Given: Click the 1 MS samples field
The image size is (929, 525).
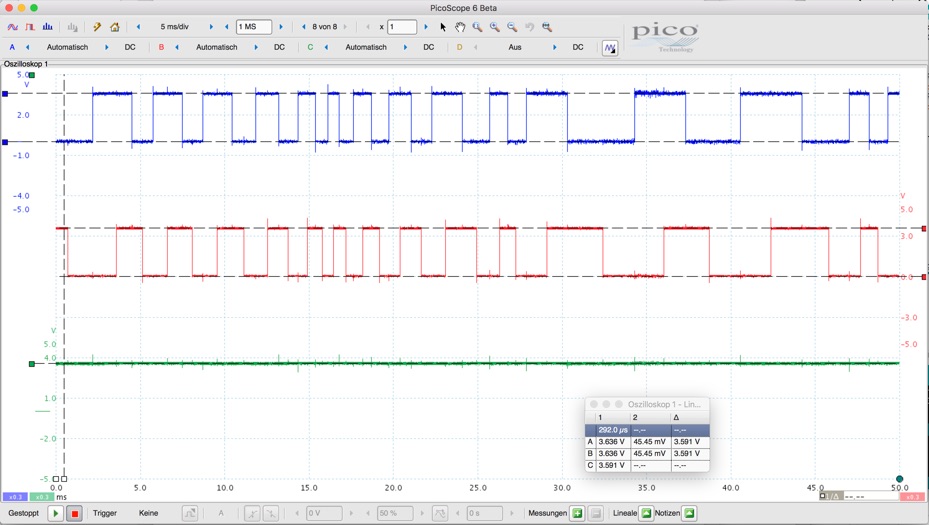Looking at the screenshot, I should [x=253, y=27].
